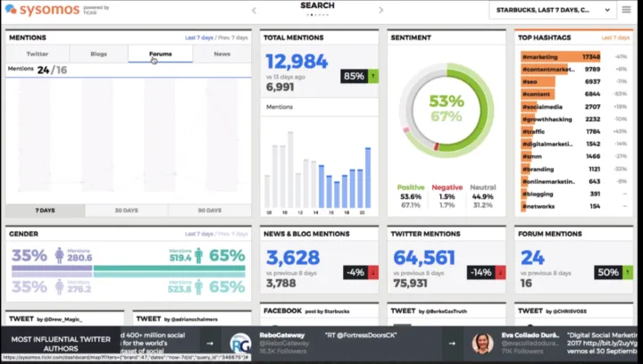Image resolution: width=643 pixels, height=364 pixels.
Task: Select the 30 DAYS range
Action: coord(126,211)
